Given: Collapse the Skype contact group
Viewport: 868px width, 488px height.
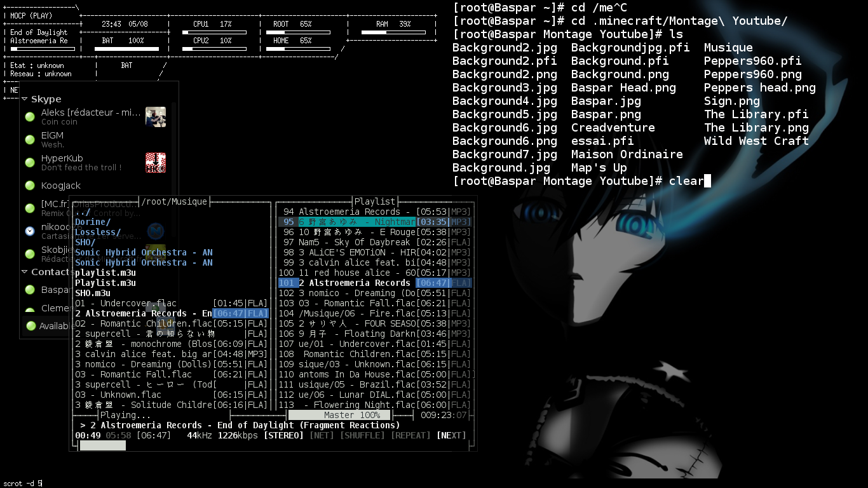Looking at the screenshot, I should pyautogui.click(x=25, y=99).
